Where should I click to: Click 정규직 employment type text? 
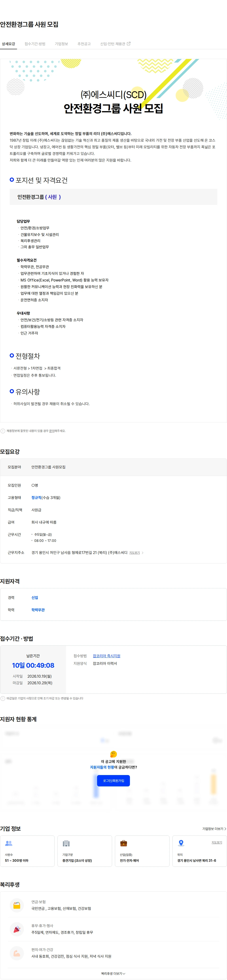36,497
